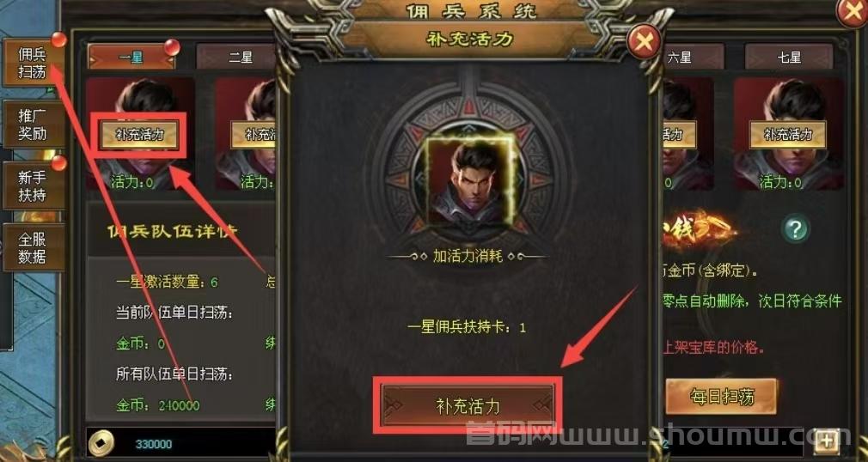Click the gold coin icon beside 330000

[x=102, y=442]
